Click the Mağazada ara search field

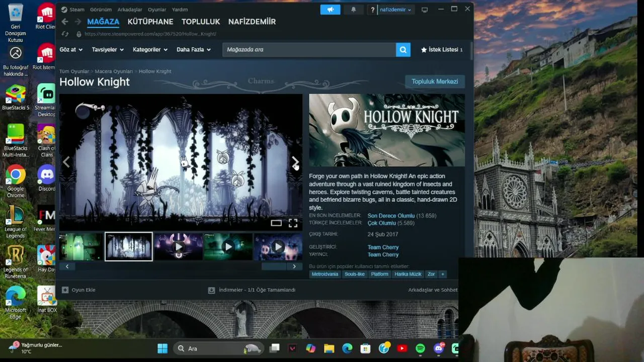309,49
